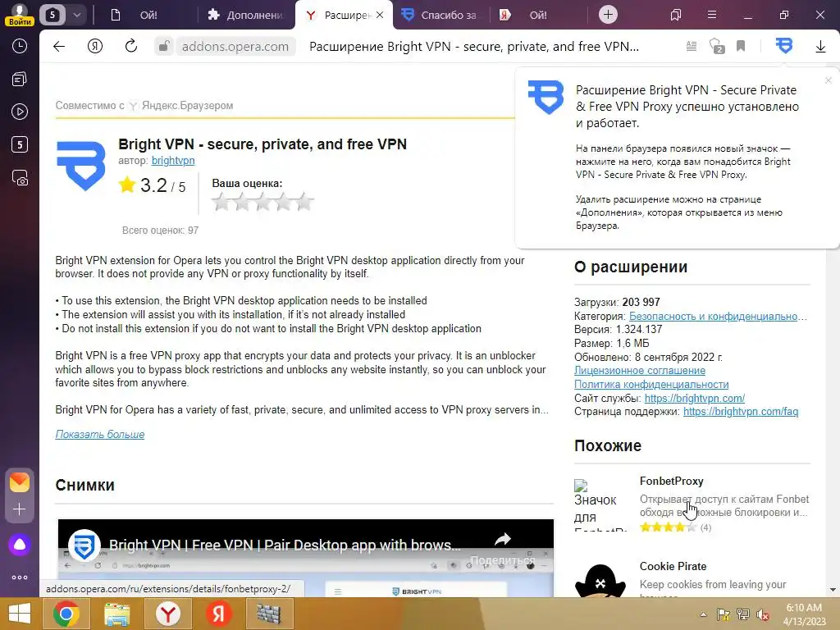This screenshot has height=630, width=840.
Task: Open Политика конфиденциальности link
Action: 651,384
